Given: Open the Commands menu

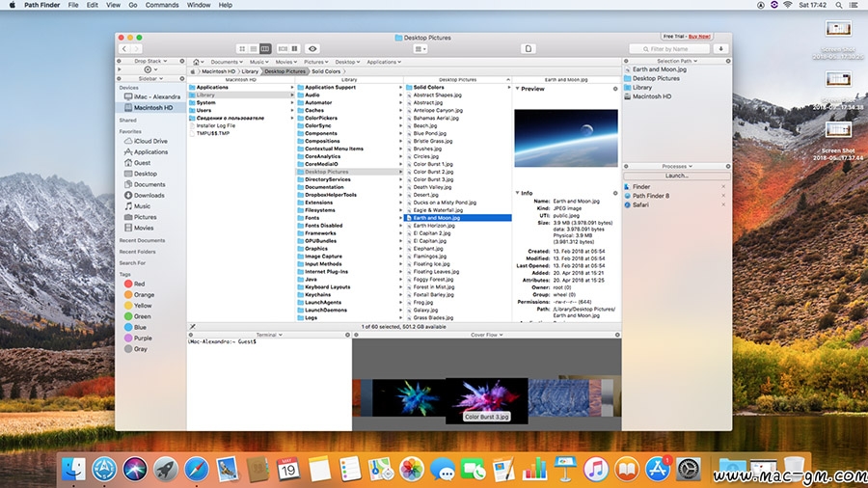Looking at the screenshot, I should (x=162, y=5).
